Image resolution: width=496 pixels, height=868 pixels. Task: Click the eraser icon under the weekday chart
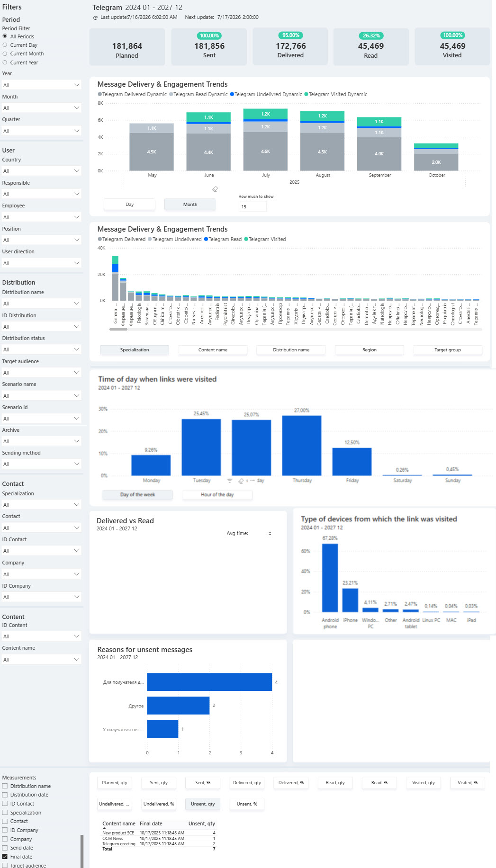[x=241, y=481]
